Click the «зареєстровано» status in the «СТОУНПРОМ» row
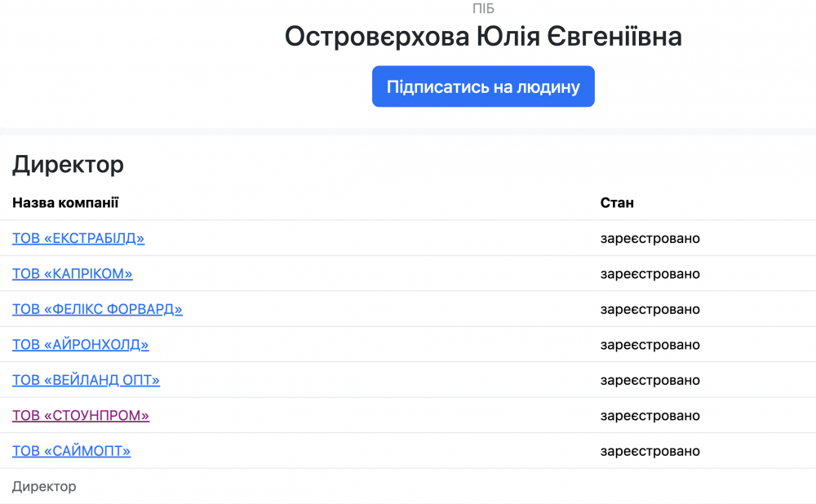This screenshot has width=816, height=504. [x=650, y=416]
